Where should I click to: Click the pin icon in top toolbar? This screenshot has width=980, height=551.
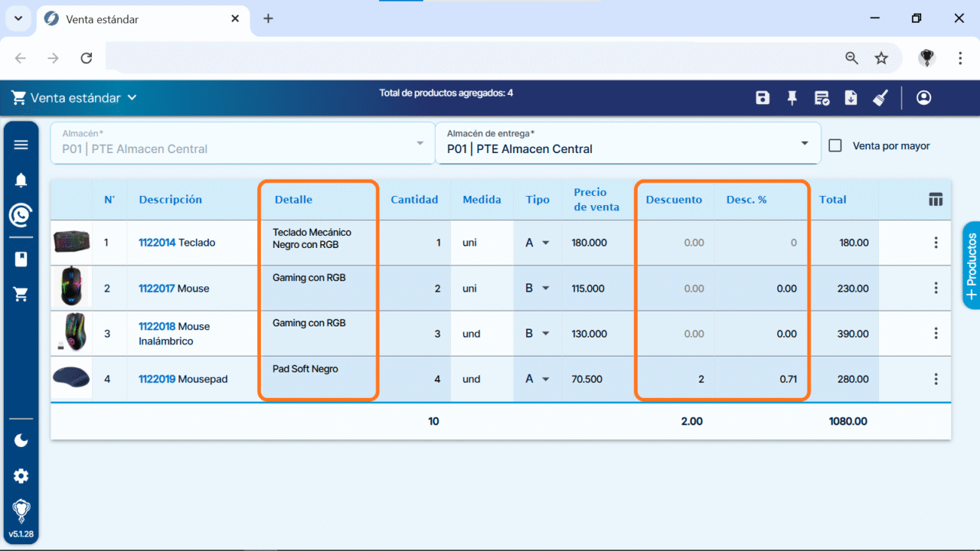point(792,98)
